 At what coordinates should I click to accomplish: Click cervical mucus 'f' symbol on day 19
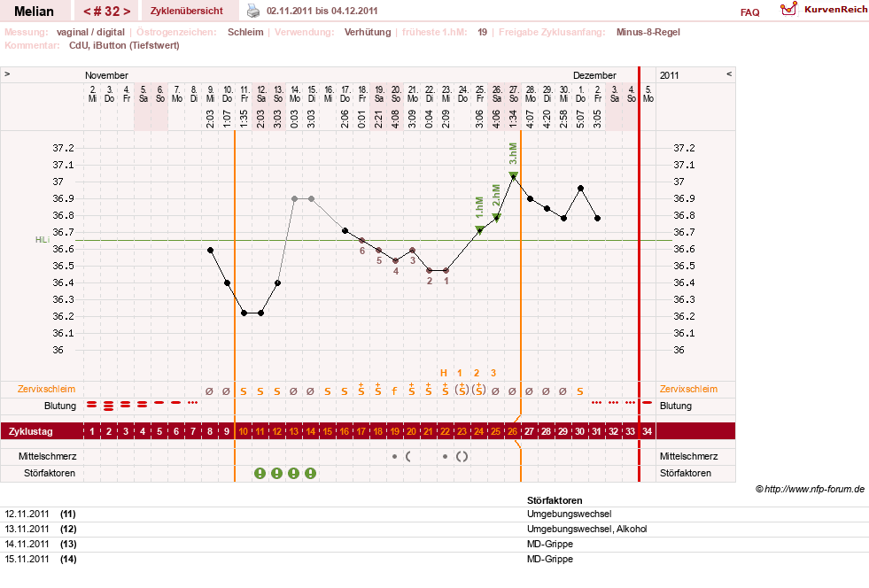point(394,391)
